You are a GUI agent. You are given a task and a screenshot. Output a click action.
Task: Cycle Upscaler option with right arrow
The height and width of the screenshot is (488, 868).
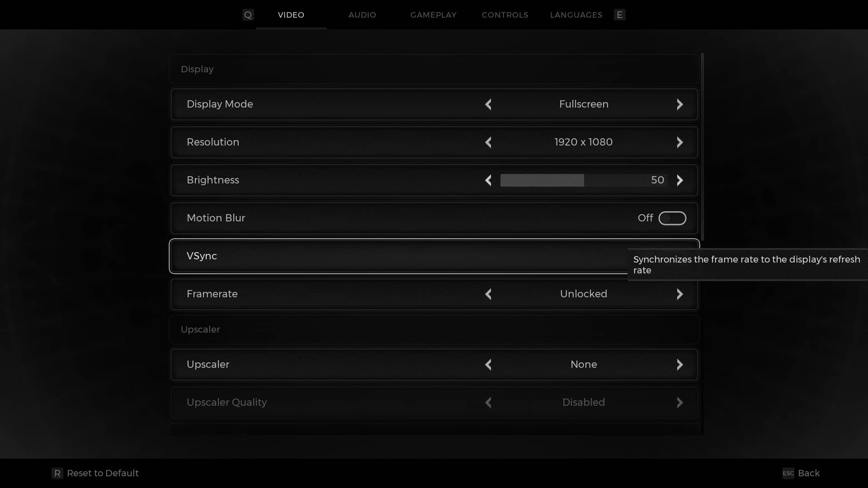[679, 365]
